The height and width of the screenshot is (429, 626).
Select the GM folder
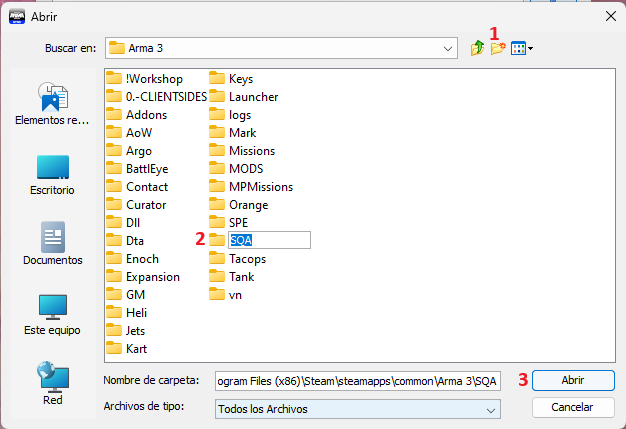click(125, 295)
